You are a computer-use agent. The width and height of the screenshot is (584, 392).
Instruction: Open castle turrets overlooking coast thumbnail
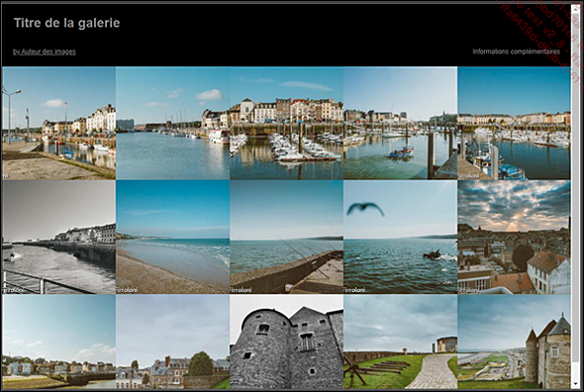click(514, 343)
